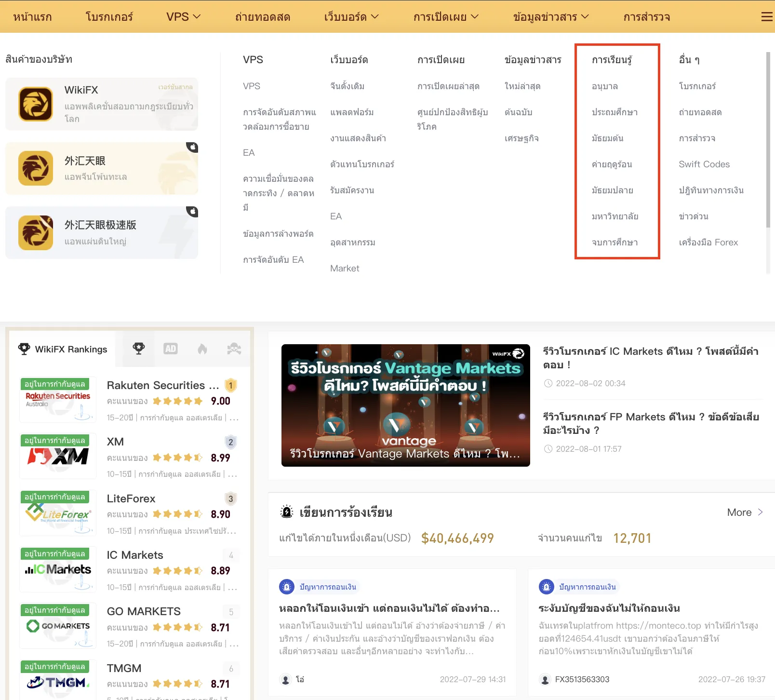Open Swift Codes link
This screenshot has width=775, height=700.
pyautogui.click(x=704, y=164)
